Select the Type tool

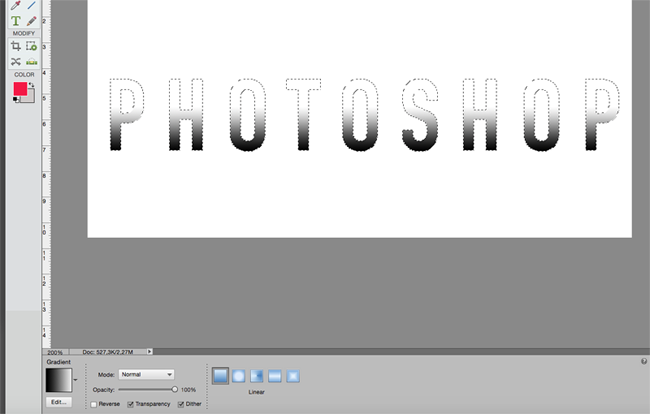(16, 21)
